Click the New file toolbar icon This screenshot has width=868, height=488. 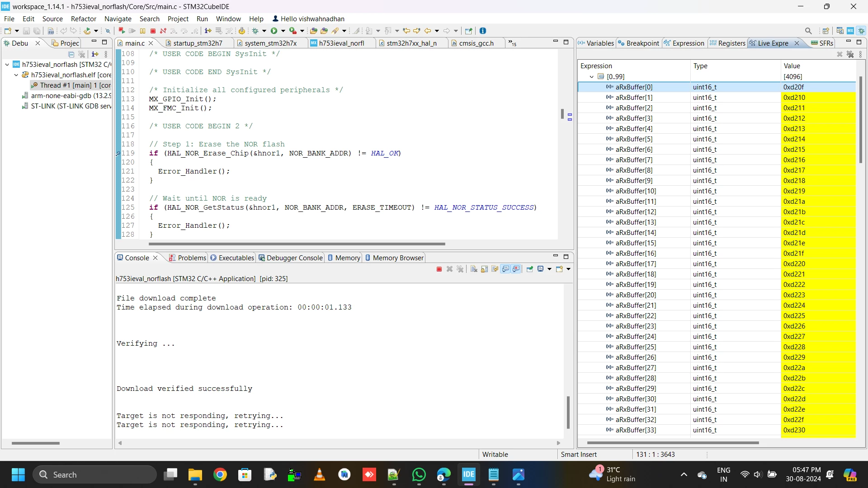tap(8, 31)
